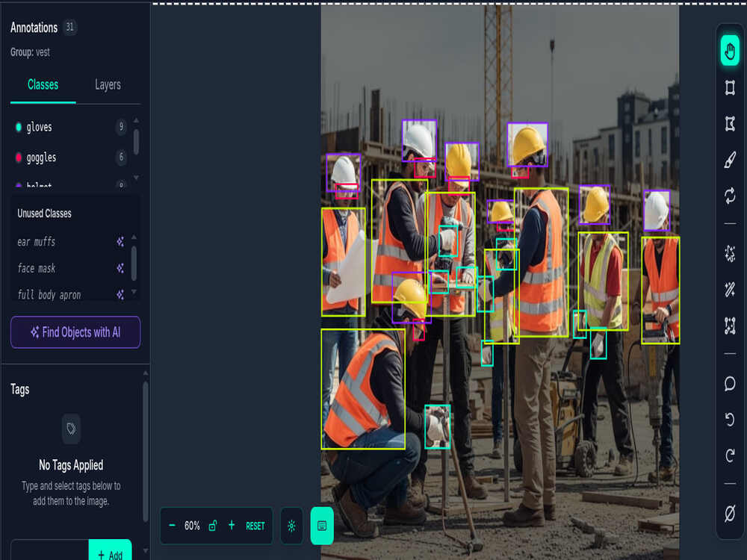Select the ear muffs unused class
The height and width of the screenshot is (560, 747).
click(x=36, y=242)
